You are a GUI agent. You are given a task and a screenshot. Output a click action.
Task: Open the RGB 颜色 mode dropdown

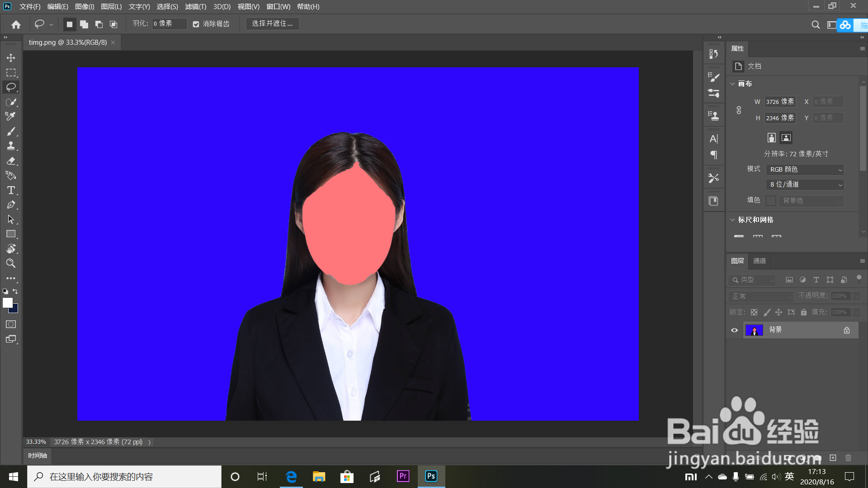pos(805,169)
